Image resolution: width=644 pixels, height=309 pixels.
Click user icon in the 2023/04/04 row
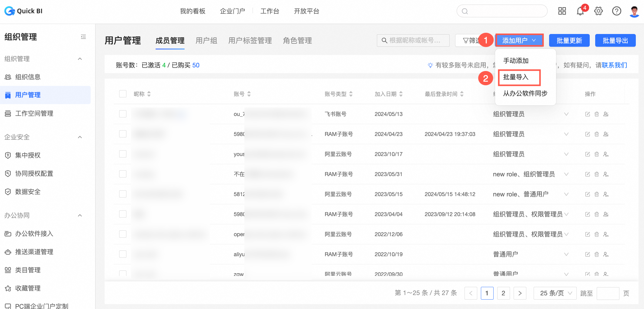coord(606,214)
